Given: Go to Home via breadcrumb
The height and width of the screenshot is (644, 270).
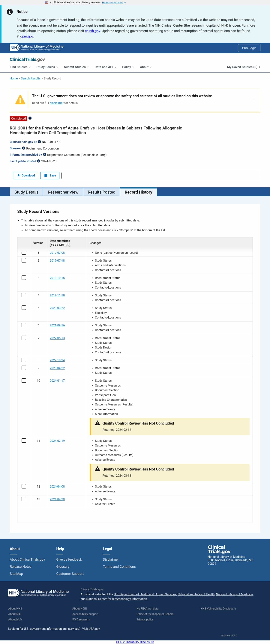Looking at the screenshot, I should tap(14, 79).
